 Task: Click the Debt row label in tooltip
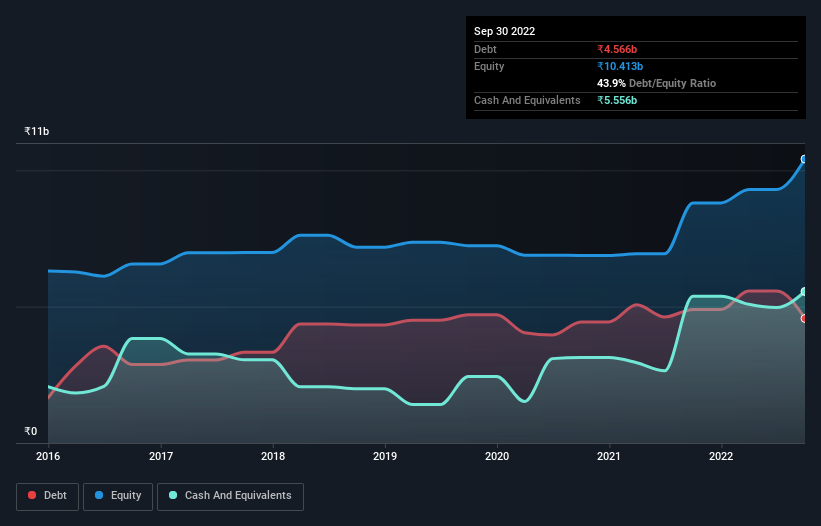coord(485,49)
